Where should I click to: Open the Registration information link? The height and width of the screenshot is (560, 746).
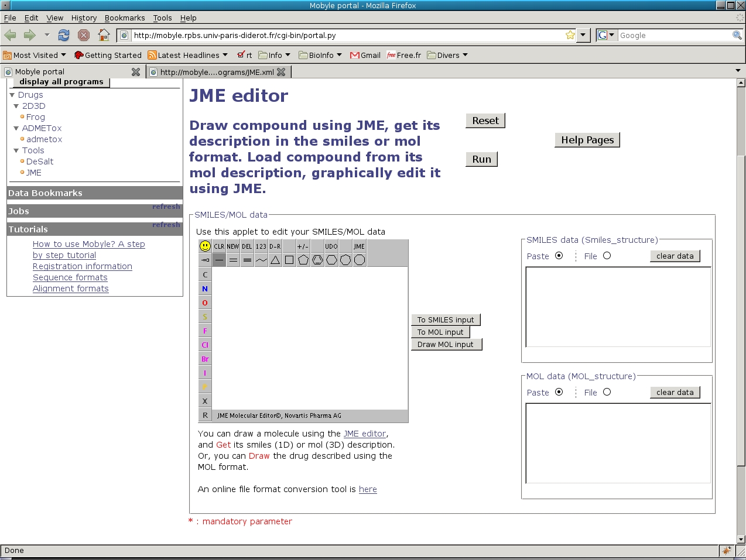pyautogui.click(x=82, y=266)
